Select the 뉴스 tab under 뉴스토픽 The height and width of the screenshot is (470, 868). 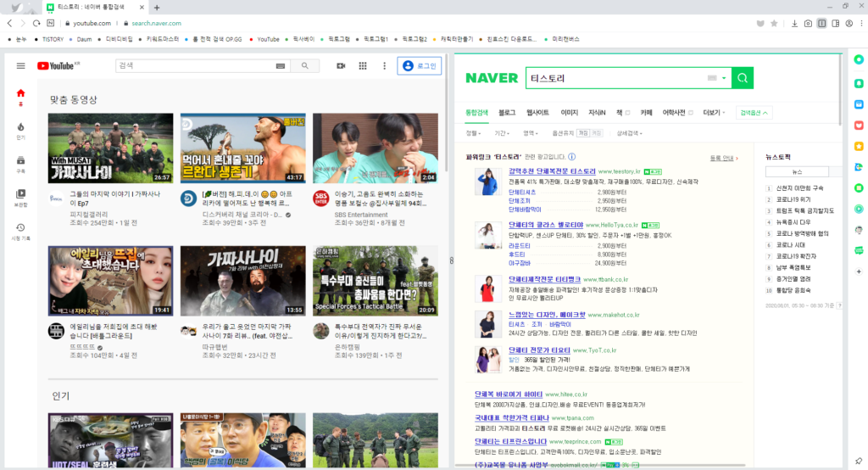tap(797, 172)
